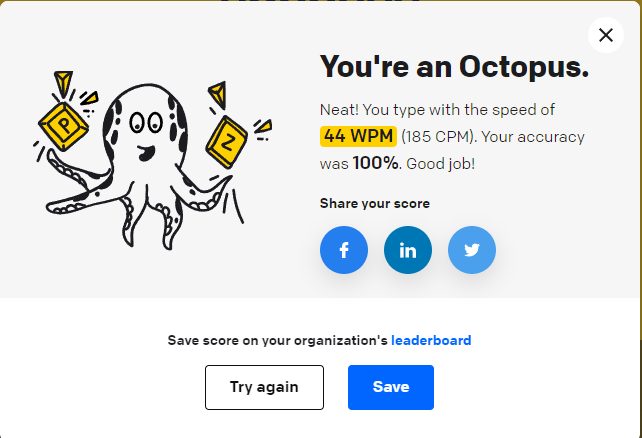Image resolution: width=642 pixels, height=438 pixels.
Task: Share score on Facebook
Action: tap(344, 250)
